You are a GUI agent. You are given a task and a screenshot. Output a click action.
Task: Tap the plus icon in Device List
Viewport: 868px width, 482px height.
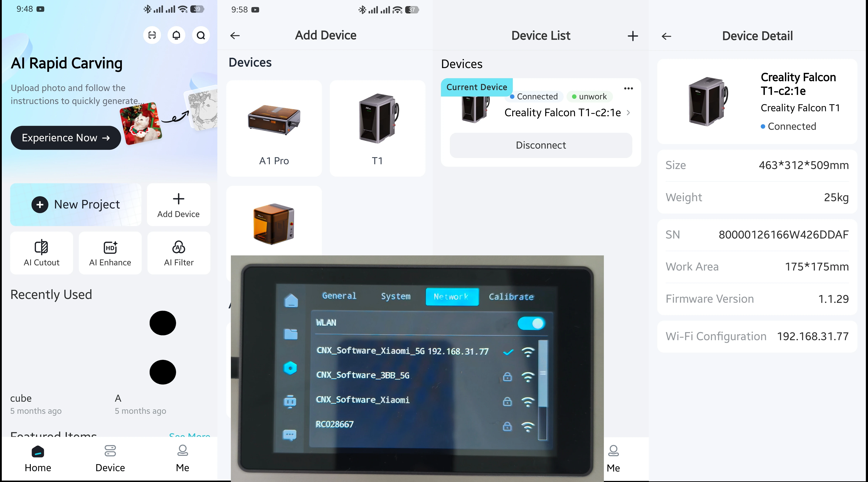(x=633, y=36)
